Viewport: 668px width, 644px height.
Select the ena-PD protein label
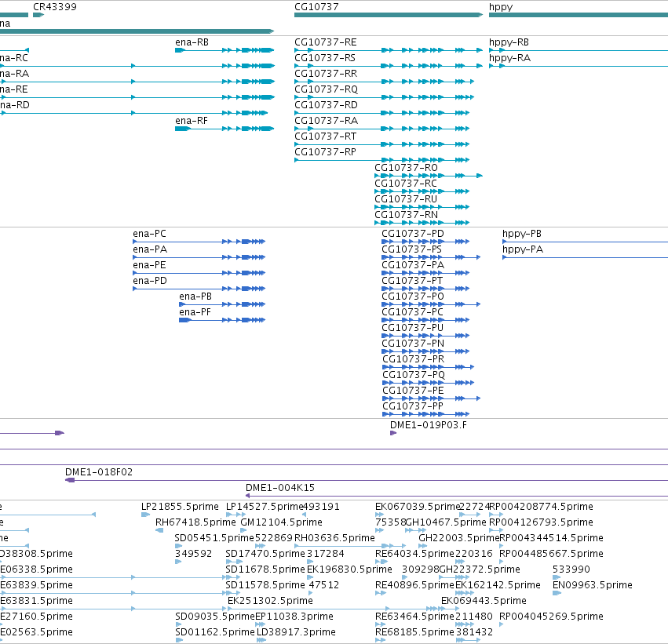tap(149, 281)
